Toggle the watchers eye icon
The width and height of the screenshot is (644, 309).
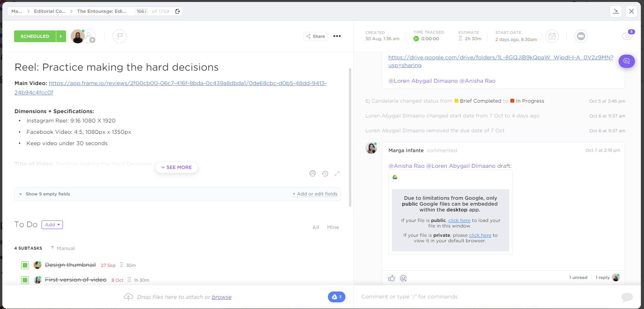pyautogui.click(x=627, y=36)
